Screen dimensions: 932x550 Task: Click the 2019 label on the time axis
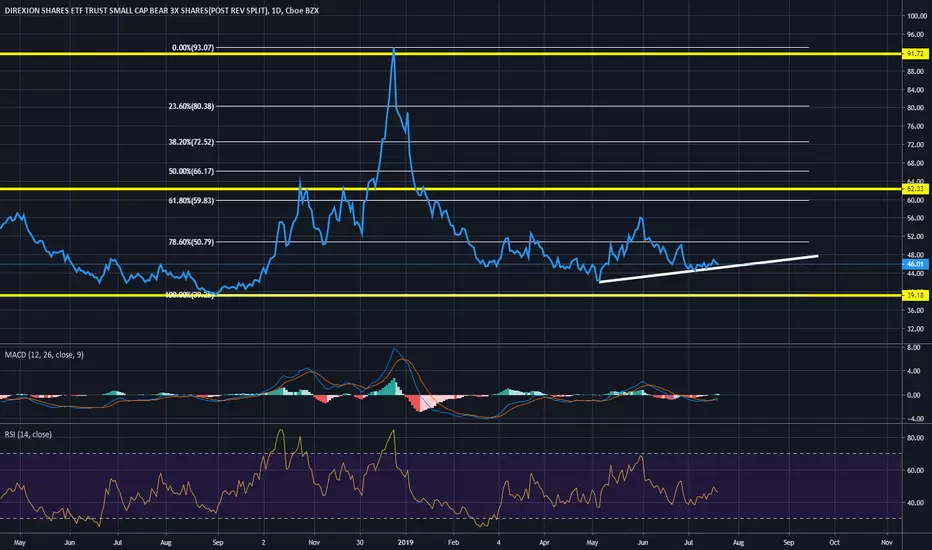coord(405,542)
